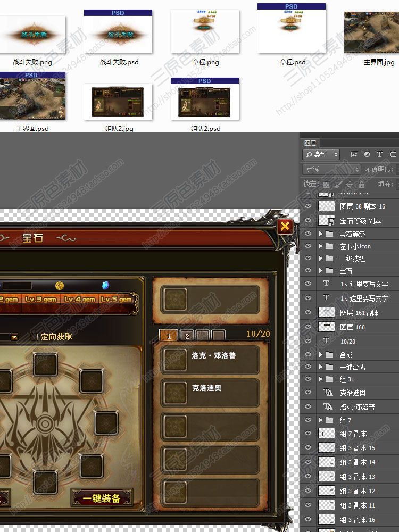Expand the 宝石等级 group
This screenshot has width=399, height=532.
coord(321,234)
